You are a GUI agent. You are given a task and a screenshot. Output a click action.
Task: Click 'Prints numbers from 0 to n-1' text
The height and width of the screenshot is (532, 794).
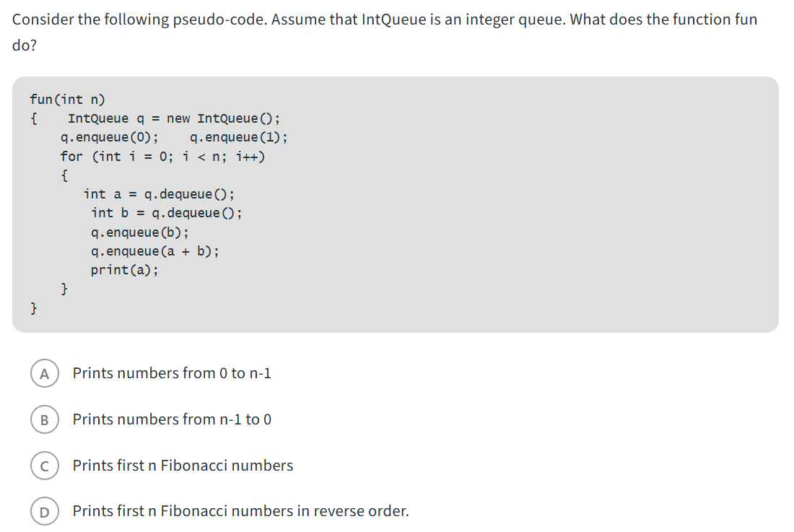pyautogui.click(x=172, y=373)
